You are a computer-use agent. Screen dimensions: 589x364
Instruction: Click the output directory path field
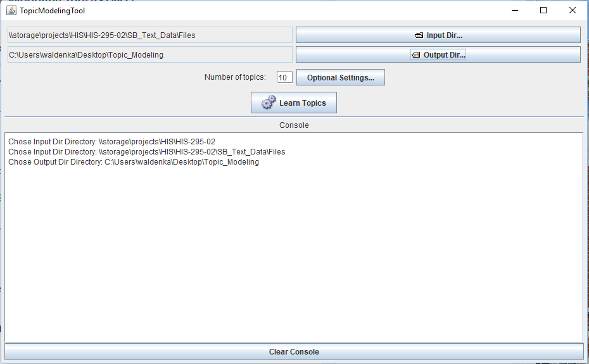click(x=150, y=54)
